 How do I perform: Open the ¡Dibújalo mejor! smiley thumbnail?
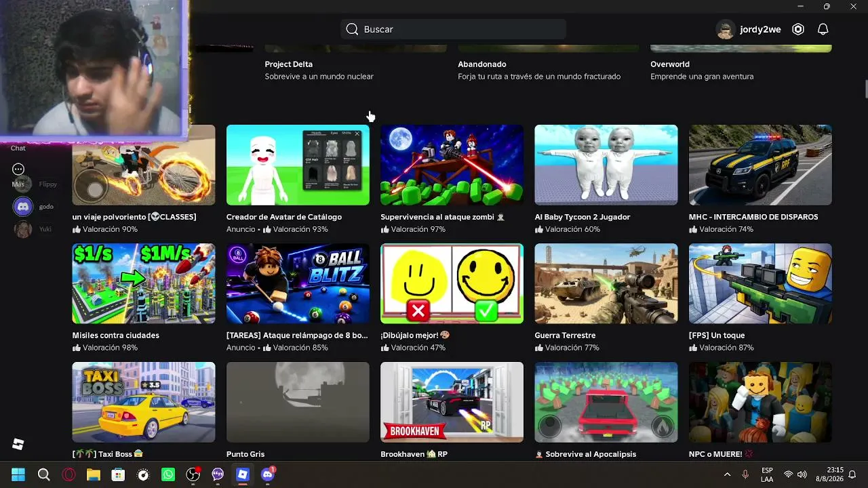[x=452, y=283]
